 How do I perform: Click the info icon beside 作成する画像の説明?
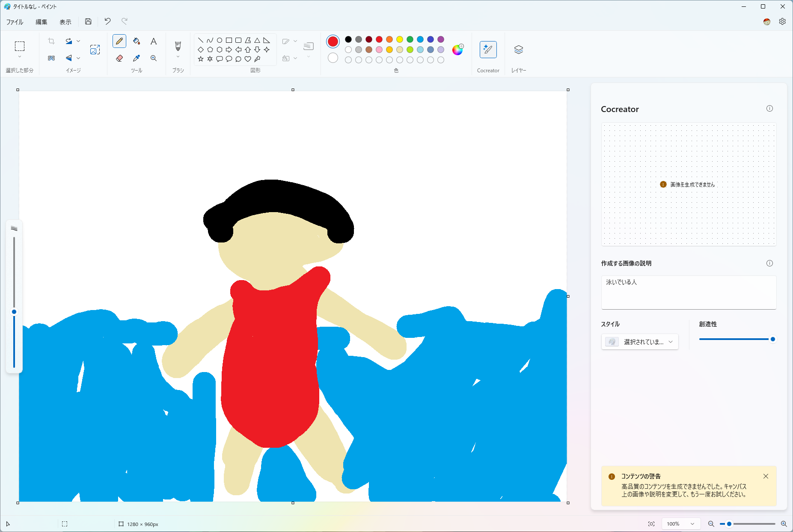[769, 263]
